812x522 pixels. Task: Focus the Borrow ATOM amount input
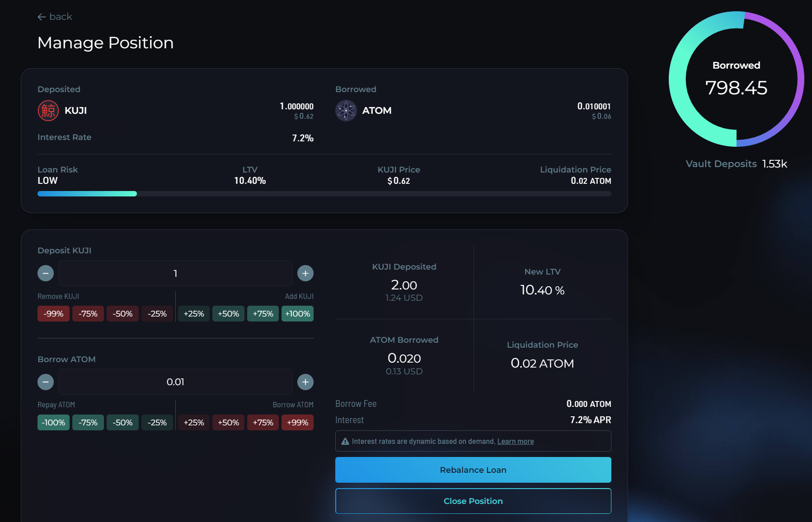click(x=175, y=382)
